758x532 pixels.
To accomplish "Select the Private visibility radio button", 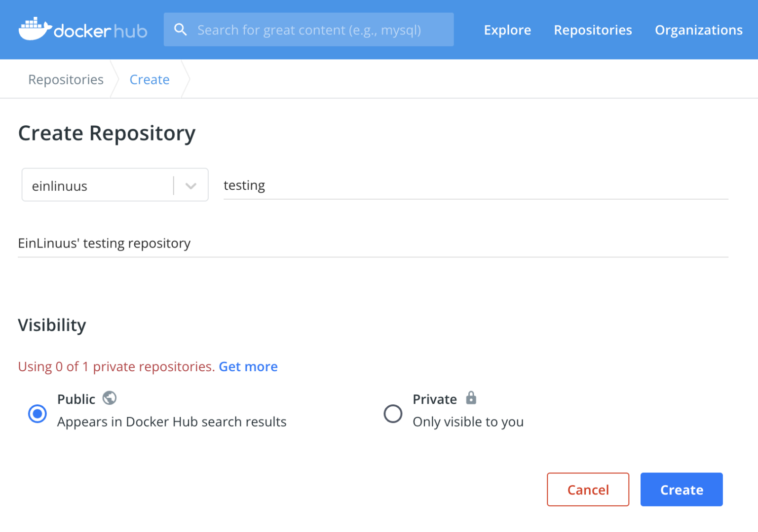I will pyautogui.click(x=393, y=413).
